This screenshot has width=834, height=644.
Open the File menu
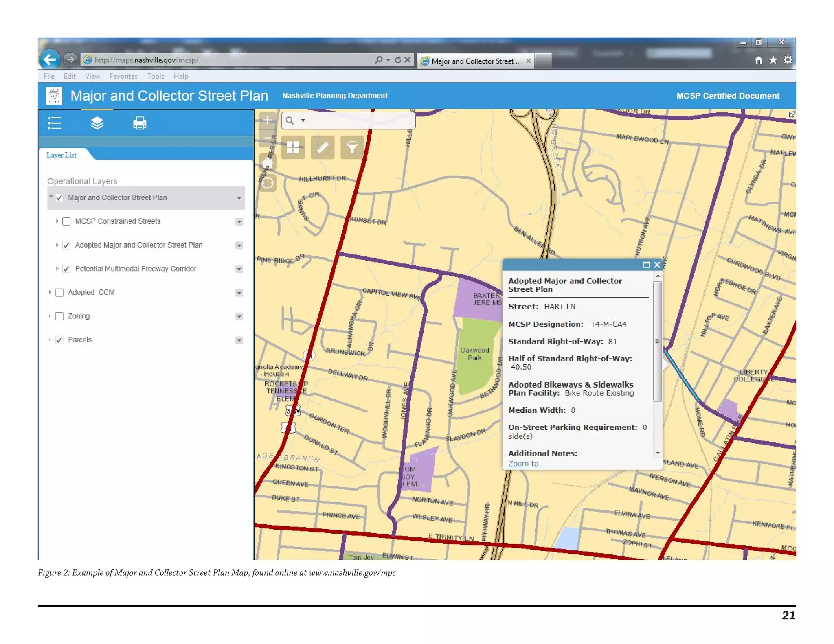click(x=49, y=76)
